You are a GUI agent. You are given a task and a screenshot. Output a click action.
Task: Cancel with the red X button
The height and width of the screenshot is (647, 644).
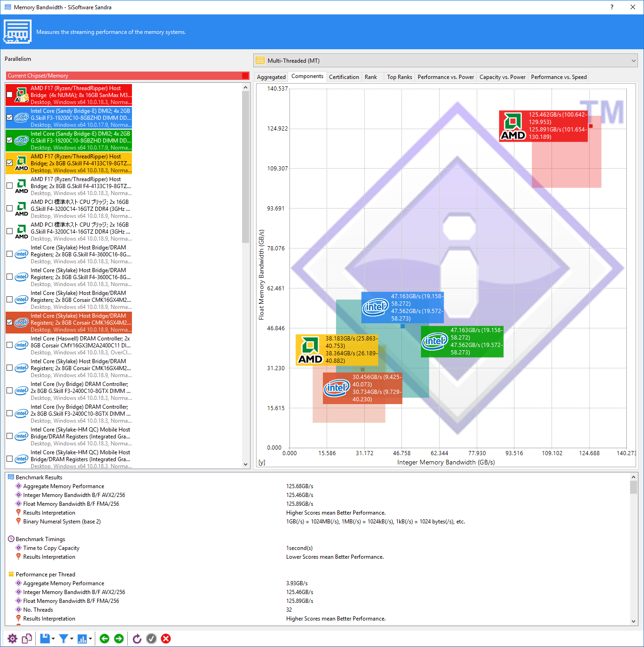click(166, 639)
